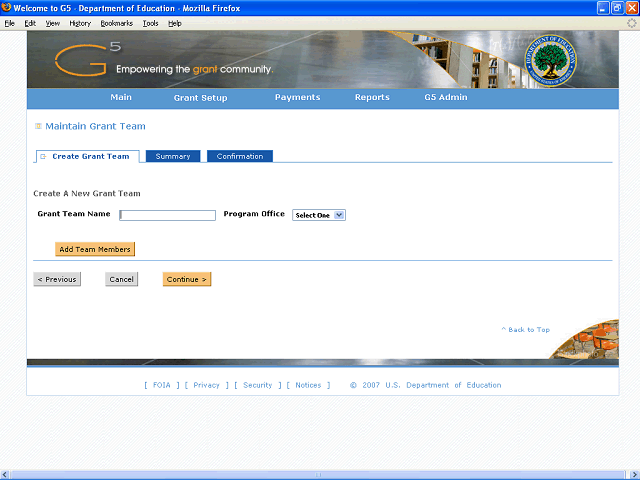The height and width of the screenshot is (480, 640).
Task: Follow the Back to Top link
Action: tap(526, 329)
